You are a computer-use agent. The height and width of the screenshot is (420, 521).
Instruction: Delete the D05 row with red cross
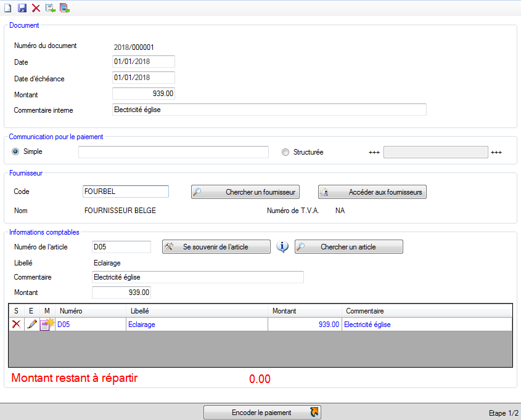click(x=16, y=324)
